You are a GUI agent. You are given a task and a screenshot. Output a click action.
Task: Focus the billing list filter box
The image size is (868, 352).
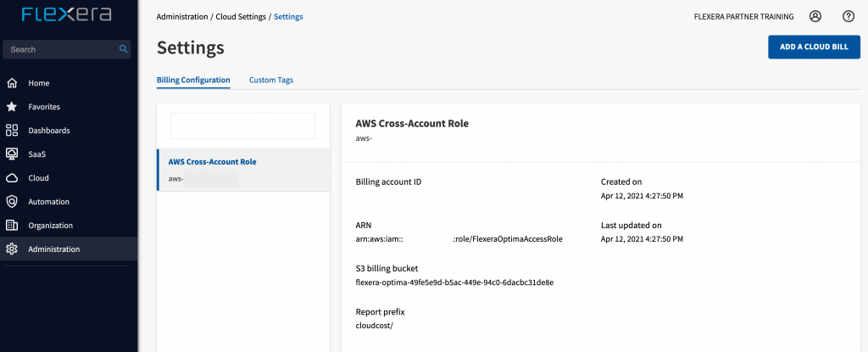[x=243, y=126]
